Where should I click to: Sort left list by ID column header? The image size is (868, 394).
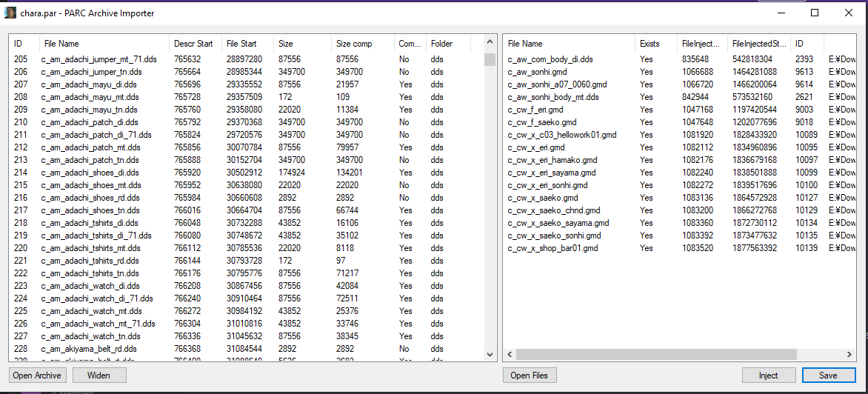pyautogui.click(x=24, y=43)
